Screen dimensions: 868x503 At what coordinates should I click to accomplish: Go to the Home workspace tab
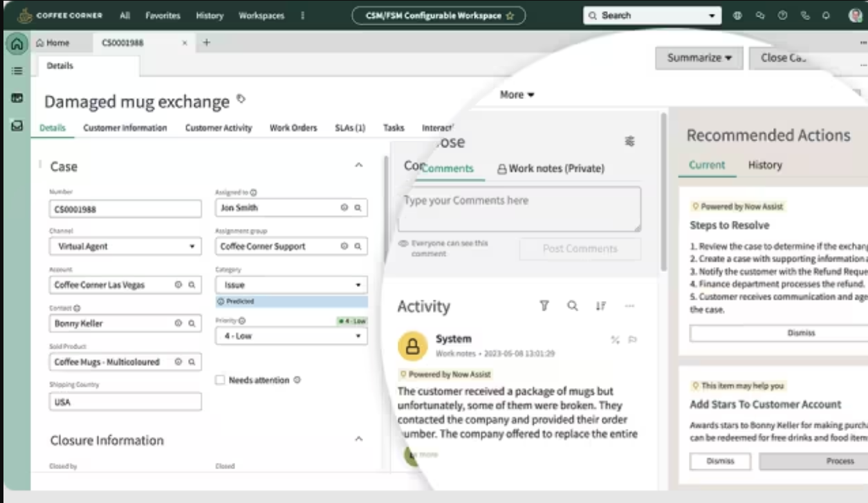pos(53,43)
